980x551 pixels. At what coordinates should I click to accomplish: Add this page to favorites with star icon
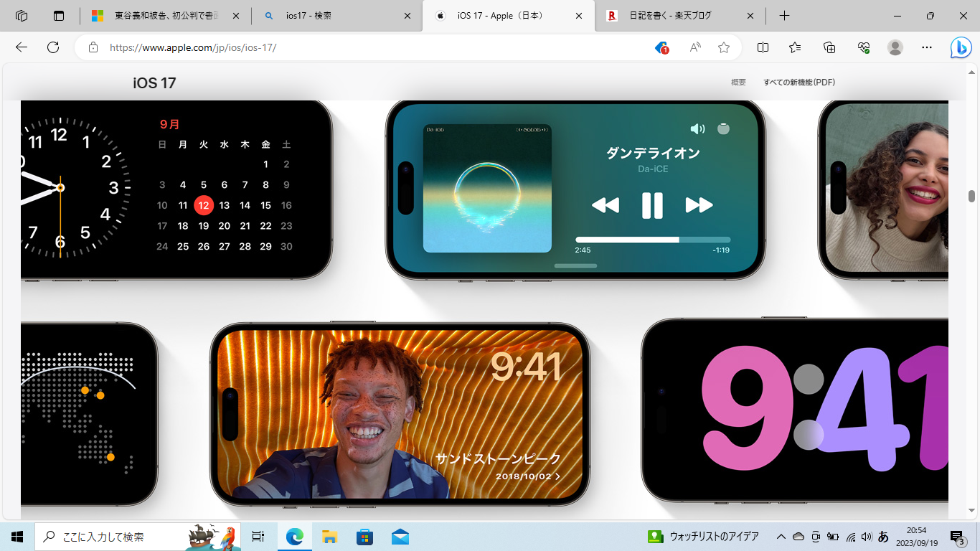tap(724, 47)
